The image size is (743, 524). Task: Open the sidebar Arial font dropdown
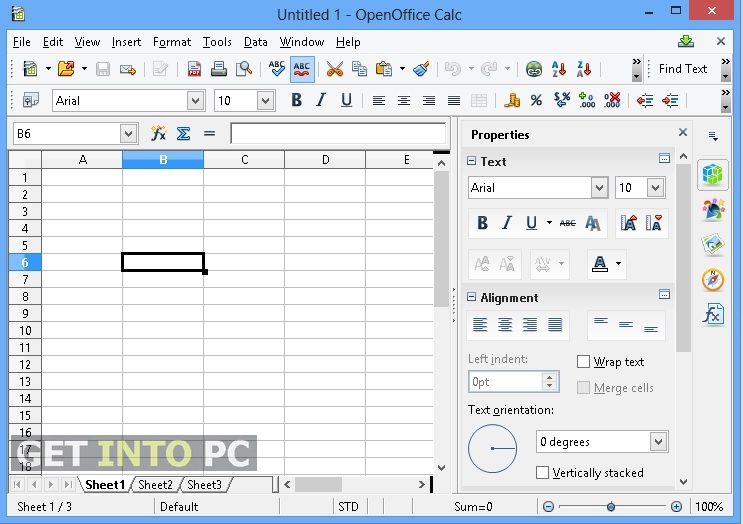point(599,188)
